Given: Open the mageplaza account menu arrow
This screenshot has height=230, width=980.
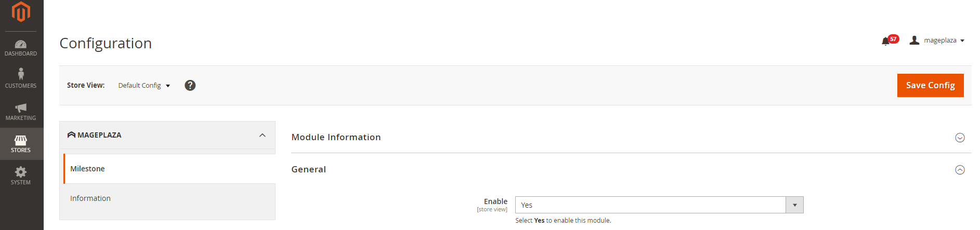Looking at the screenshot, I should pos(962,40).
